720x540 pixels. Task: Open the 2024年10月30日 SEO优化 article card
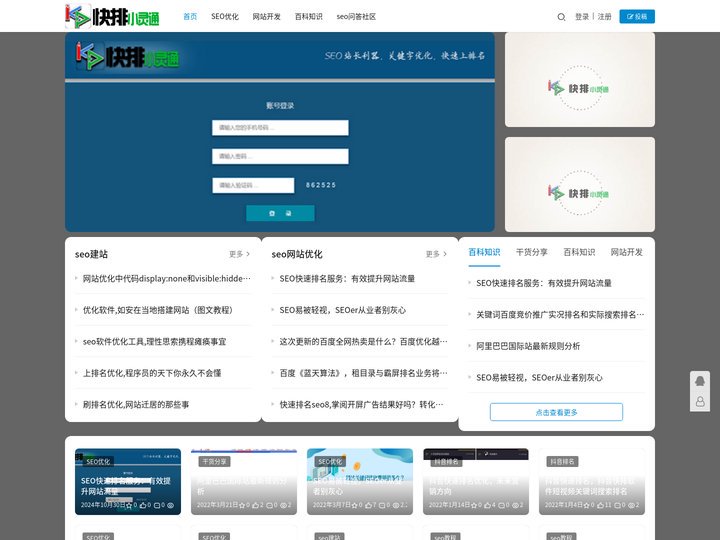pyautogui.click(x=128, y=481)
